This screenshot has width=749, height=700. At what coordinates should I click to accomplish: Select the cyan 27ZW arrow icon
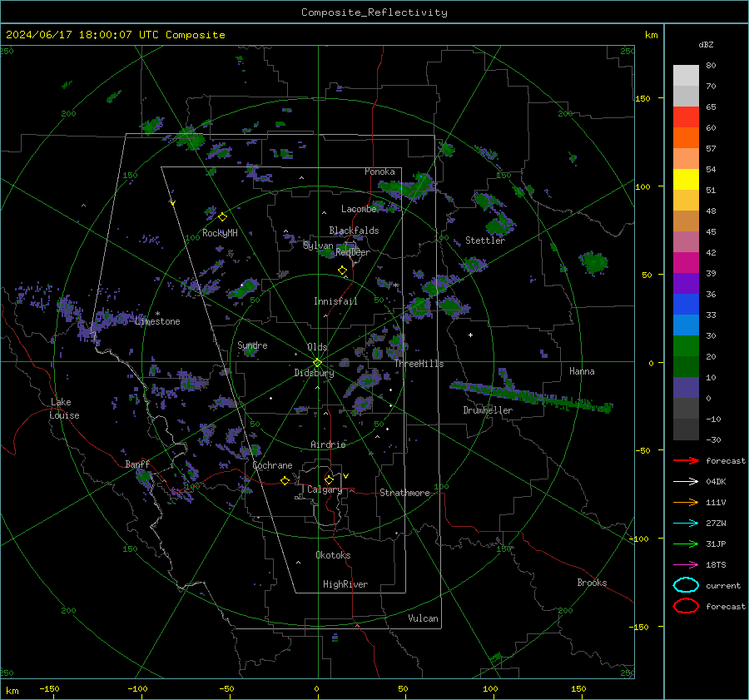pos(686,523)
